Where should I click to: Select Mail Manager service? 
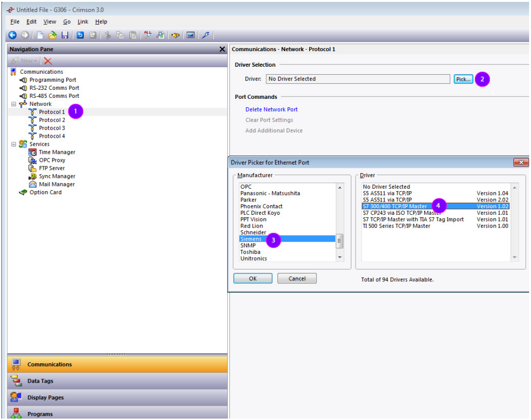[x=57, y=184]
